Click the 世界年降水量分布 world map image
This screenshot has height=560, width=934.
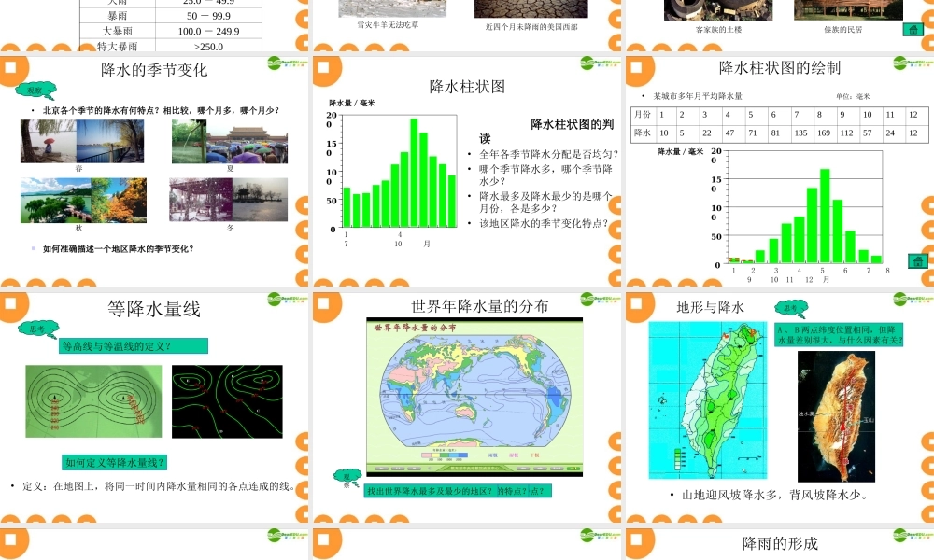pyautogui.click(x=474, y=397)
